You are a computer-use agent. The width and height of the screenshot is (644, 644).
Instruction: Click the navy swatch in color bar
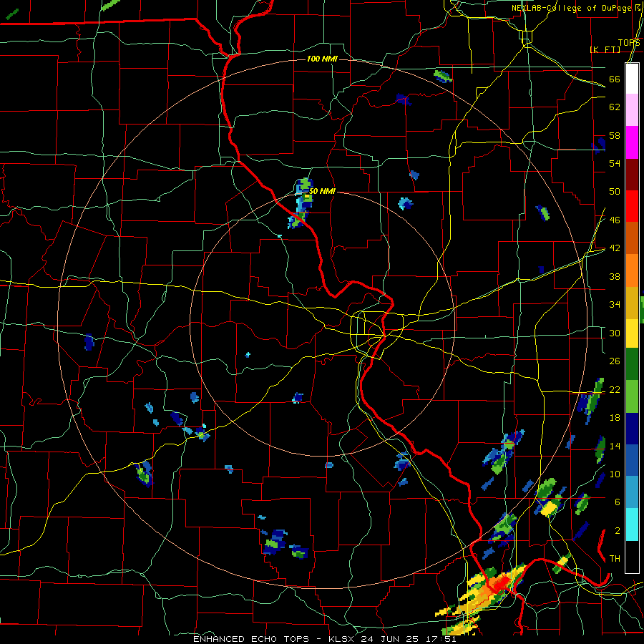(632, 429)
